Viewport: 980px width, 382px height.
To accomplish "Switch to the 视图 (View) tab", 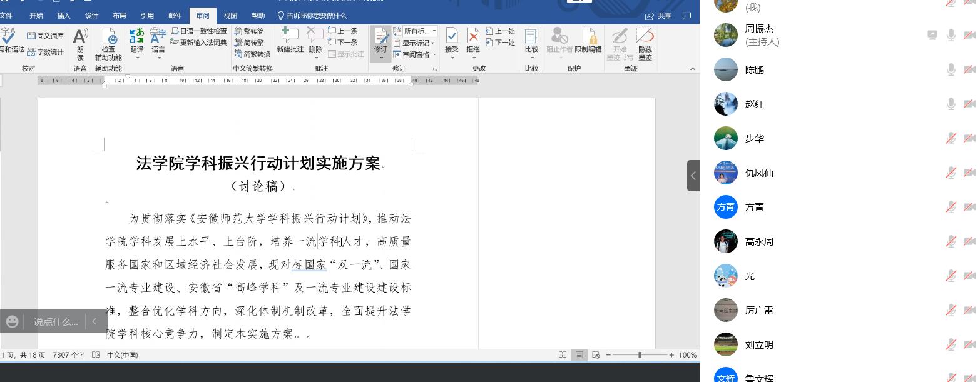I will coord(230,16).
